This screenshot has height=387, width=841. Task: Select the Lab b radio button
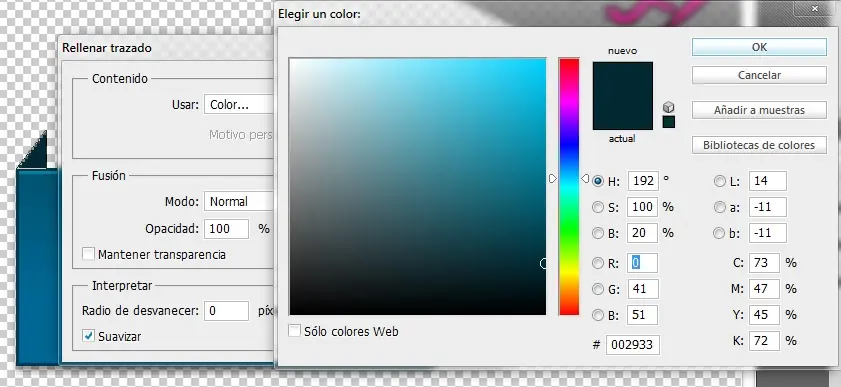719,233
